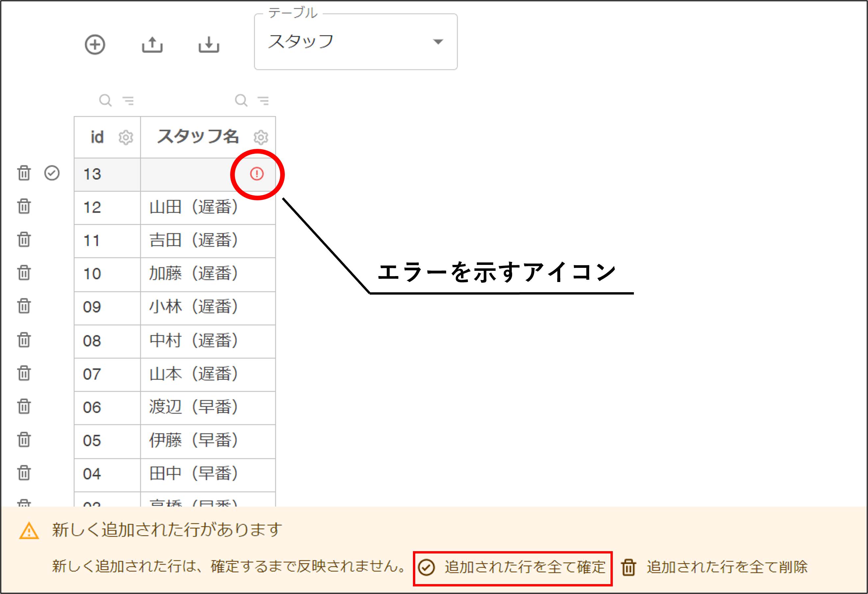Click the filter icon above スタッフ名 column
This screenshot has width=868, height=594.
pyautogui.click(x=264, y=100)
